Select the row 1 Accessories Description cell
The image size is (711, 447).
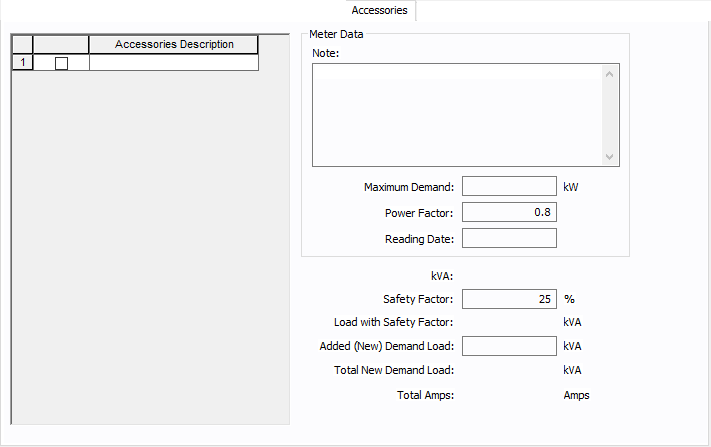174,63
